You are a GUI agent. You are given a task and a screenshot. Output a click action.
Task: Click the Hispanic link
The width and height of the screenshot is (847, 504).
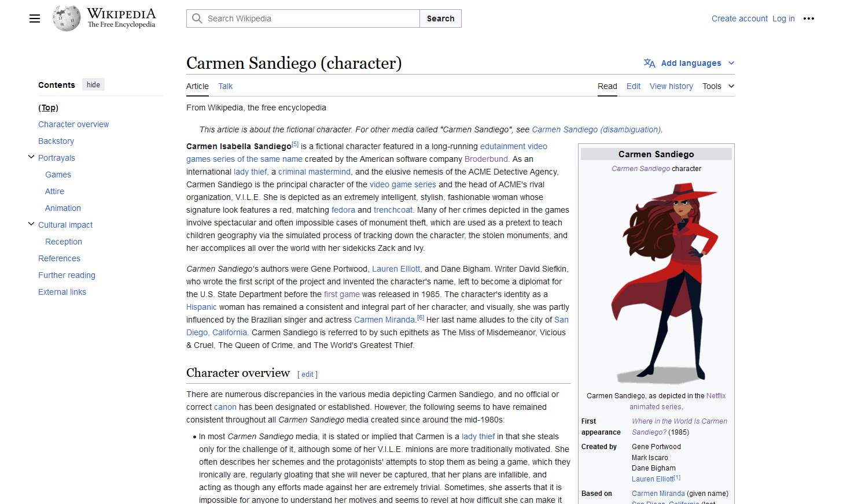point(201,307)
